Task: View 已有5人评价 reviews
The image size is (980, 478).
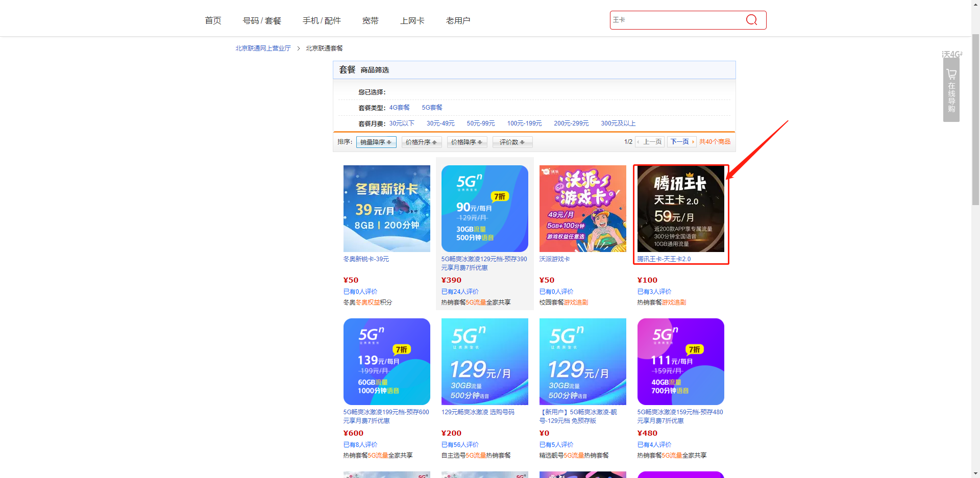Action: 556,445
